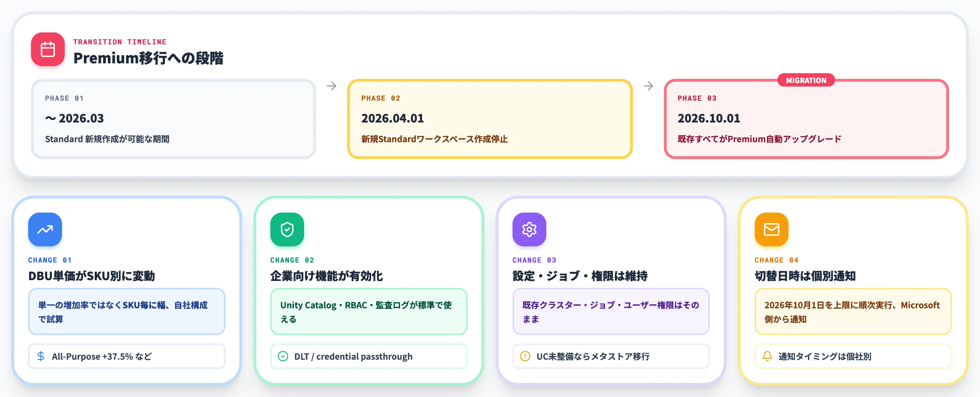Click the yellow box about 2026年10月1日を上限
The width and height of the screenshot is (980, 397).
click(x=853, y=311)
